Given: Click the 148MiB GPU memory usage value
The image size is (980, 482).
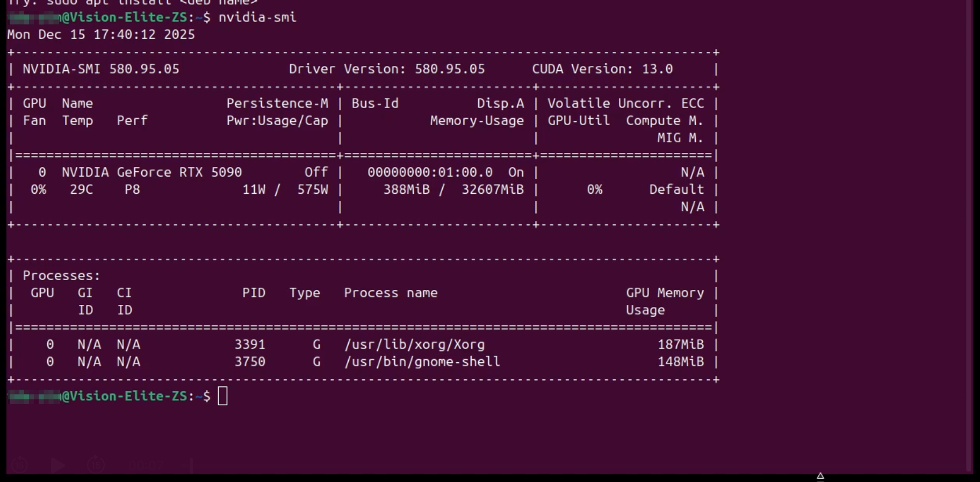Looking at the screenshot, I should click(x=681, y=362).
